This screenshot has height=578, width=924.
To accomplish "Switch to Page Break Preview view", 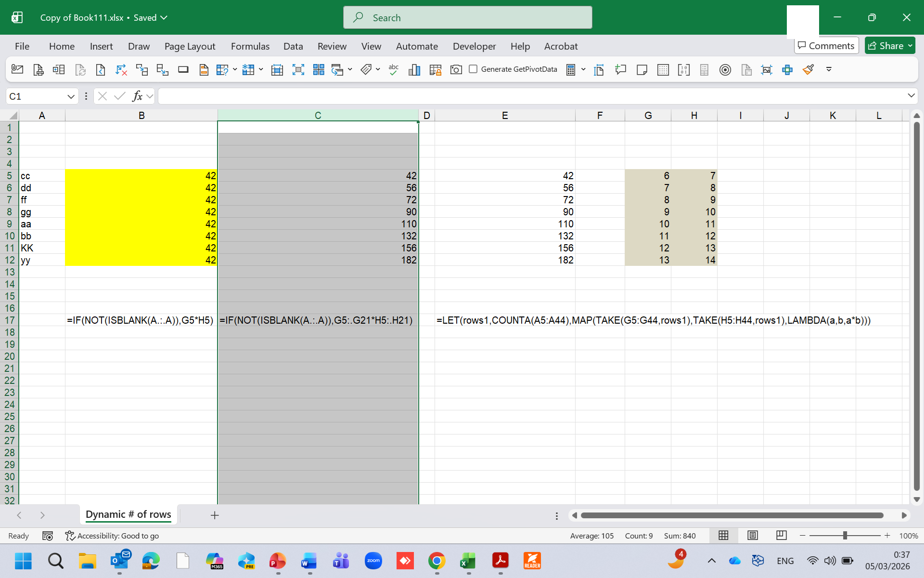I will click(x=781, y=536).
